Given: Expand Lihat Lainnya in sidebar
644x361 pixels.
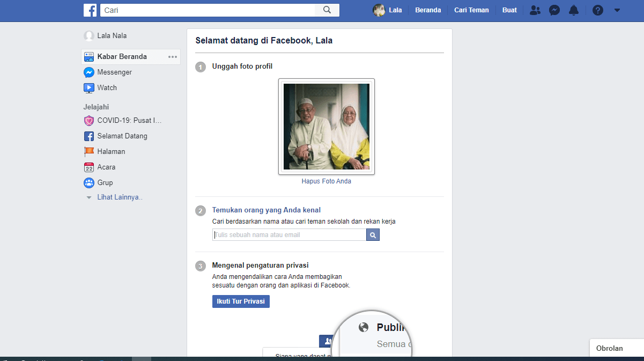Looking at the screenshot, I should (120, 197).
